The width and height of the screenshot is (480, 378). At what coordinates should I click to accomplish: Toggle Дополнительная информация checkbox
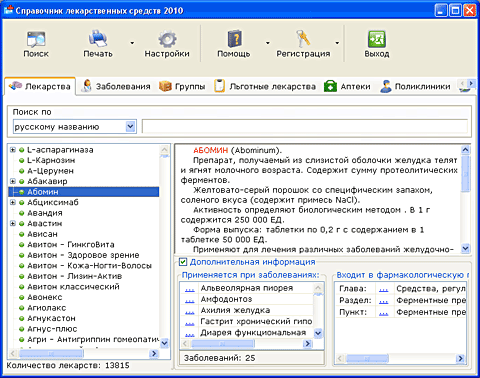[x=183, y=262]
